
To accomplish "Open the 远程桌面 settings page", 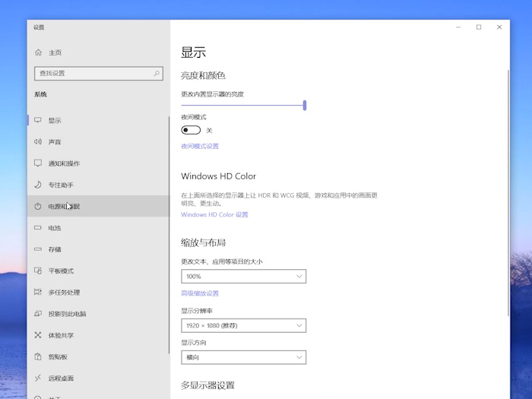I will (98, 378).
